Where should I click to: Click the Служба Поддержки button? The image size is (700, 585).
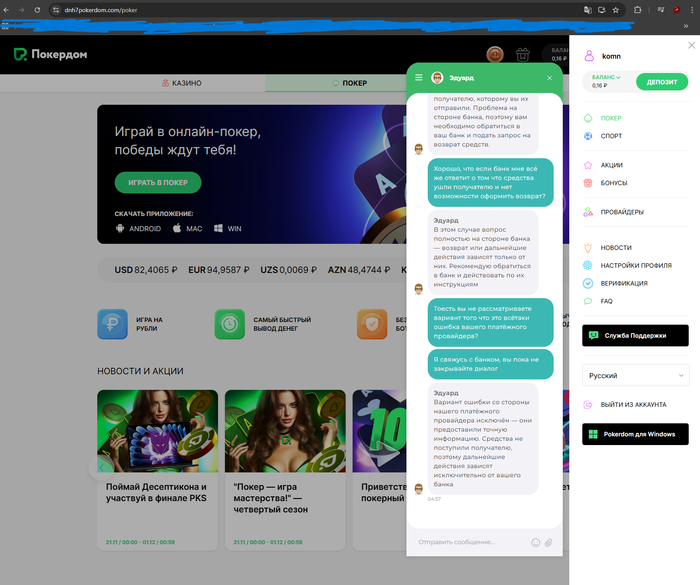click(635, 335)
